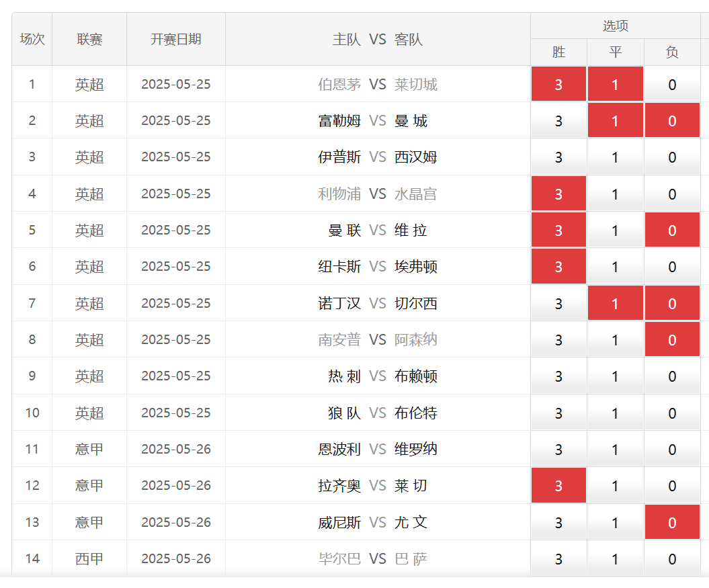Pick win (3) for 富勒姆 VS 曼城

click(558, 120)
